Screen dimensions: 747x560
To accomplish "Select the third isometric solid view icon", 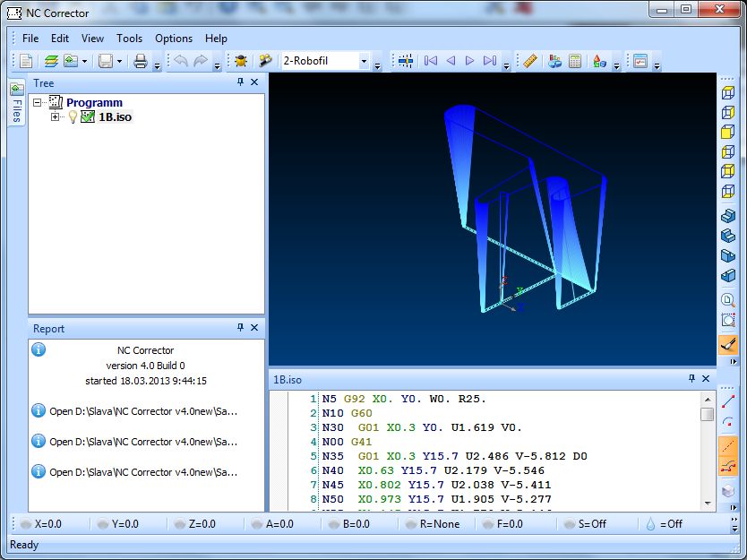I will (x=727, y=255).
